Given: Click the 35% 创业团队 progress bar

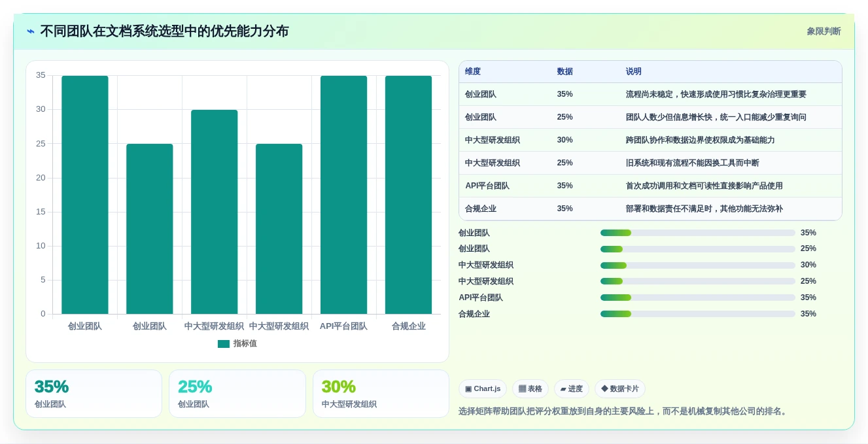Looking at the screenshot, I should [x=698, y=233].
